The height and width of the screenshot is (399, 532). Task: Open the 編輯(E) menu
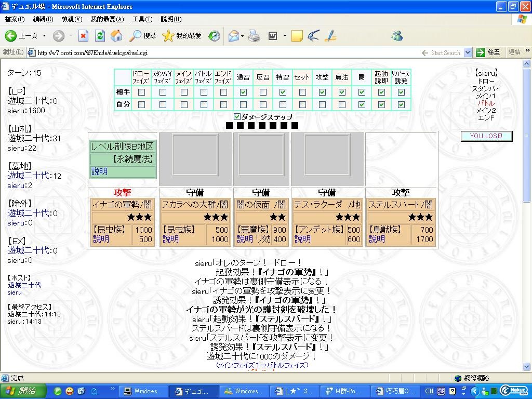click(43, 19)
